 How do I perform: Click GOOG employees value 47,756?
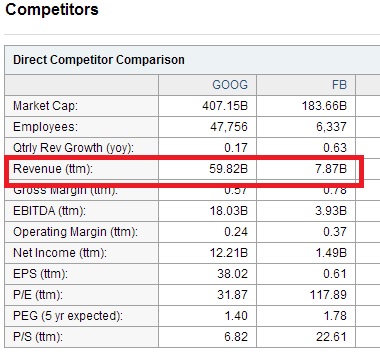click(x=229, y=127)
